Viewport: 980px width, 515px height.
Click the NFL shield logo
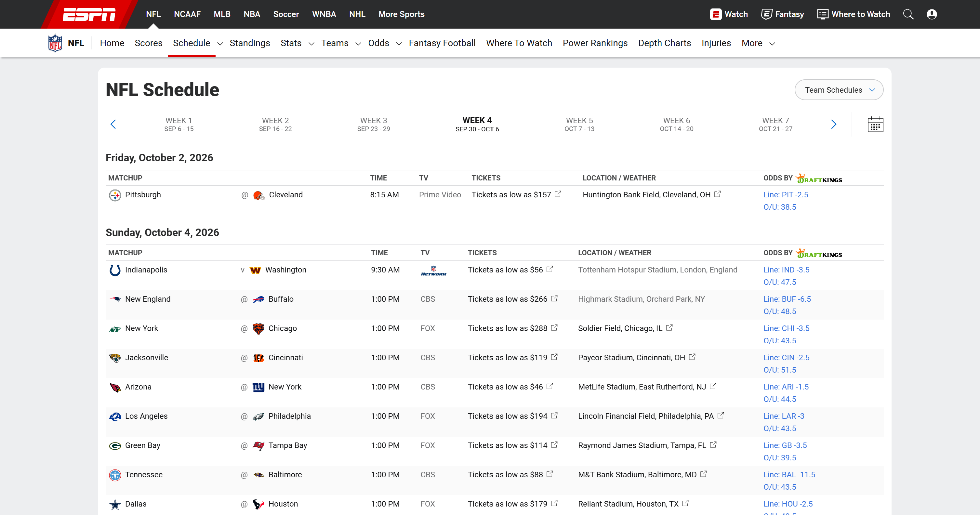click(55, 43)
